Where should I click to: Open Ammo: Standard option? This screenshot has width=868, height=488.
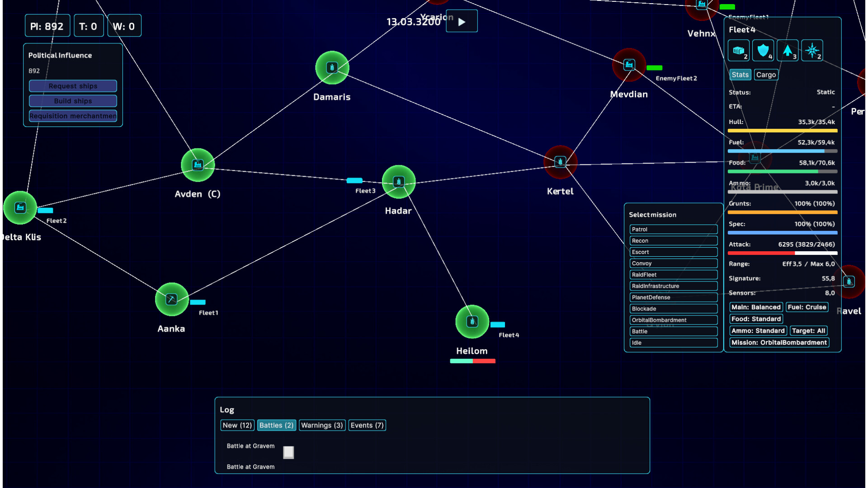(x=758, y=331)
